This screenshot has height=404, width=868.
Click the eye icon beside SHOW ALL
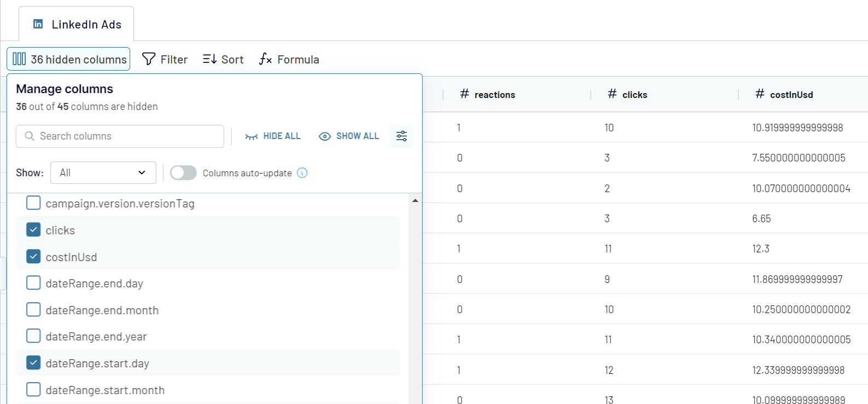pos(325,136)
